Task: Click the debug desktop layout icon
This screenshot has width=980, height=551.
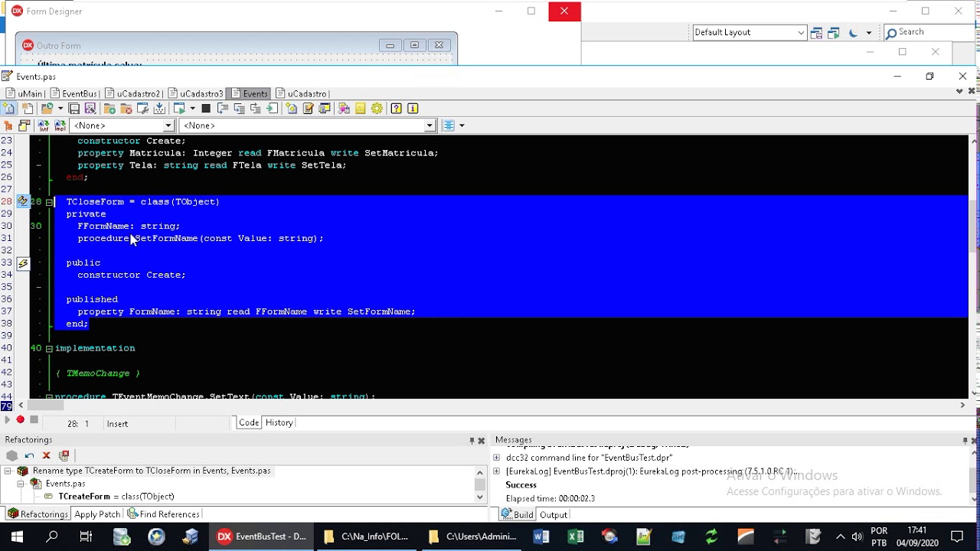Action: [x=833, y=32]
